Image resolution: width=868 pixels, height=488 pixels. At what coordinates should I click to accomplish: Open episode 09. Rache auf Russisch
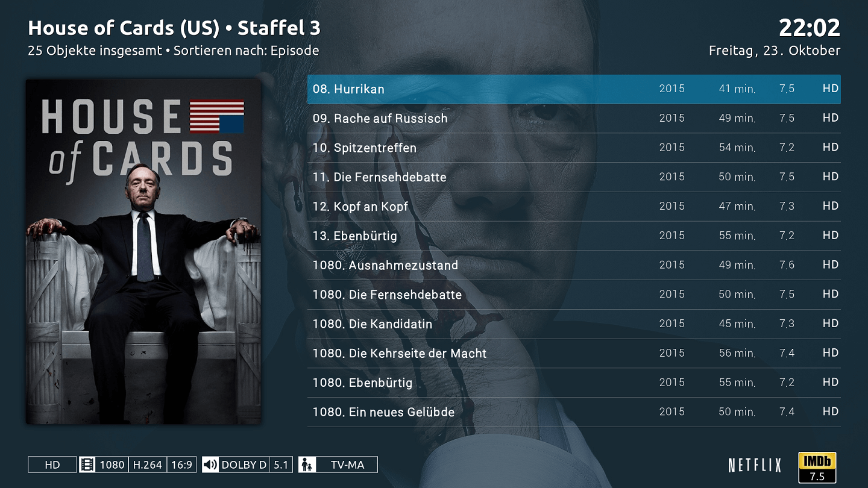click(x=574, y=119)
